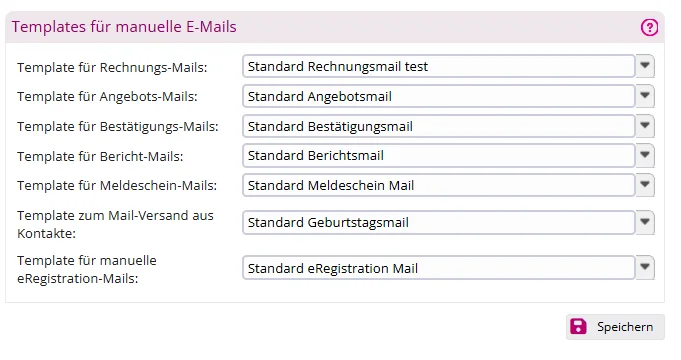Click the Standard Berichtsmail text field
The height and width of the screenshot is (360, 681).
click(x=439, y=155)
